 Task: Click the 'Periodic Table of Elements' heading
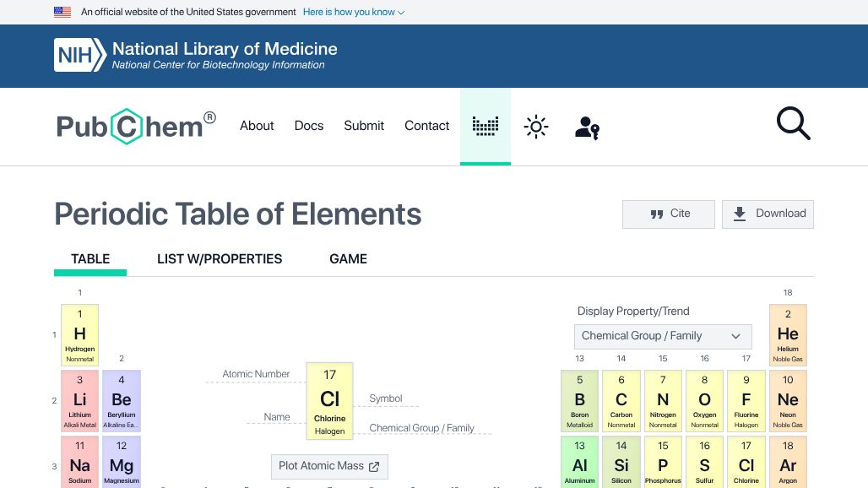[x=238, y=214]
